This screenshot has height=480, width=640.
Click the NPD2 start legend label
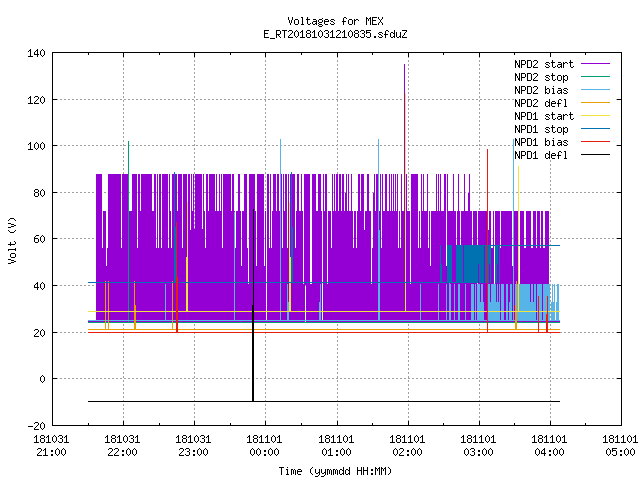(x=544, y=64)
